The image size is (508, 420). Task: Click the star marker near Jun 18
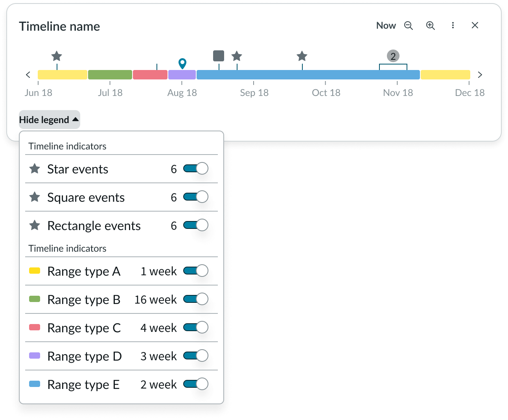(57, 56)
